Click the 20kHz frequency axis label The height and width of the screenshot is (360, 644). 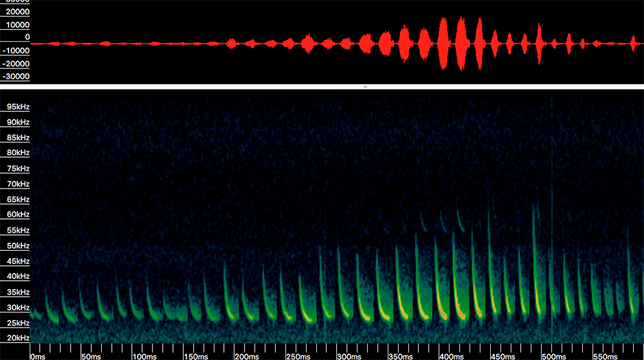pos(17,338)
